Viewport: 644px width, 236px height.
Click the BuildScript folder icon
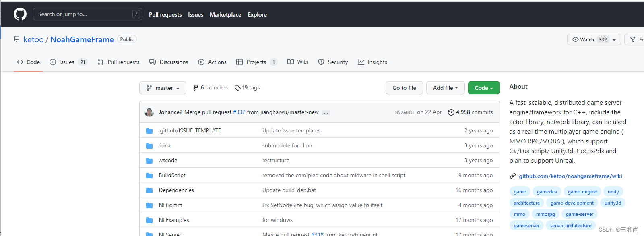coord(149,176)
